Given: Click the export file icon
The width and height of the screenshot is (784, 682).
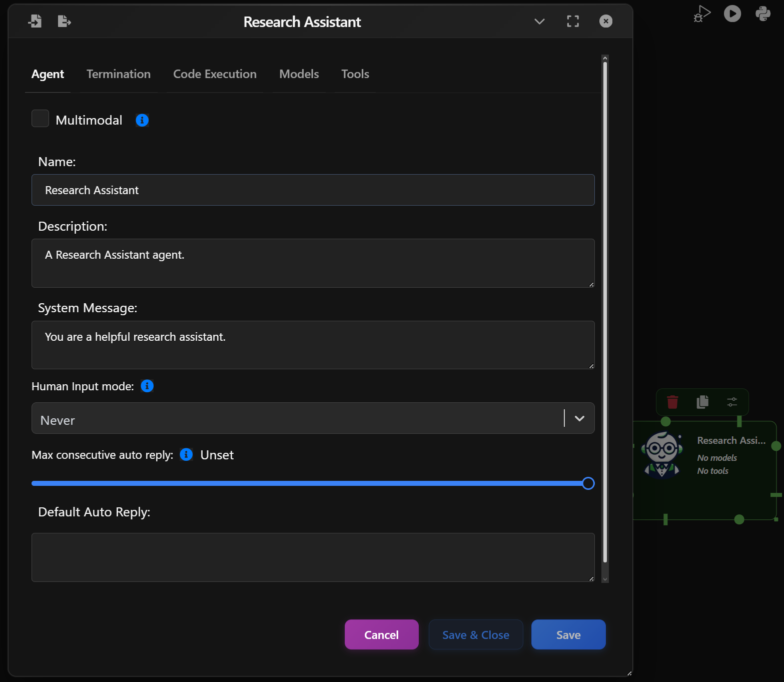Looking at the screenshot, I should click(x=64, y=21).
